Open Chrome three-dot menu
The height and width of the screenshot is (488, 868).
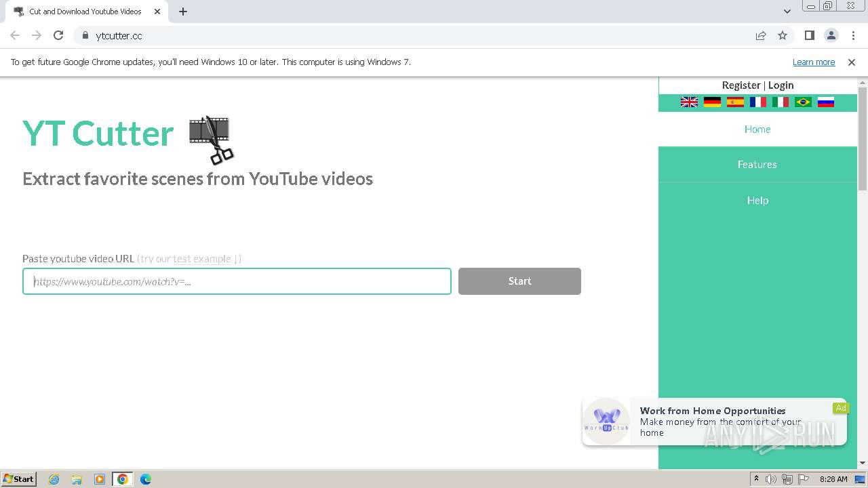[x=853, y=35]
